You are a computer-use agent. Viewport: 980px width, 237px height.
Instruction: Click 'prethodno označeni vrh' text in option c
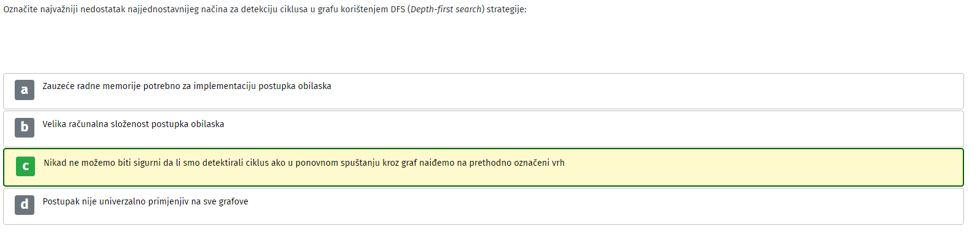pyautogui.click(x=517, y=163)
